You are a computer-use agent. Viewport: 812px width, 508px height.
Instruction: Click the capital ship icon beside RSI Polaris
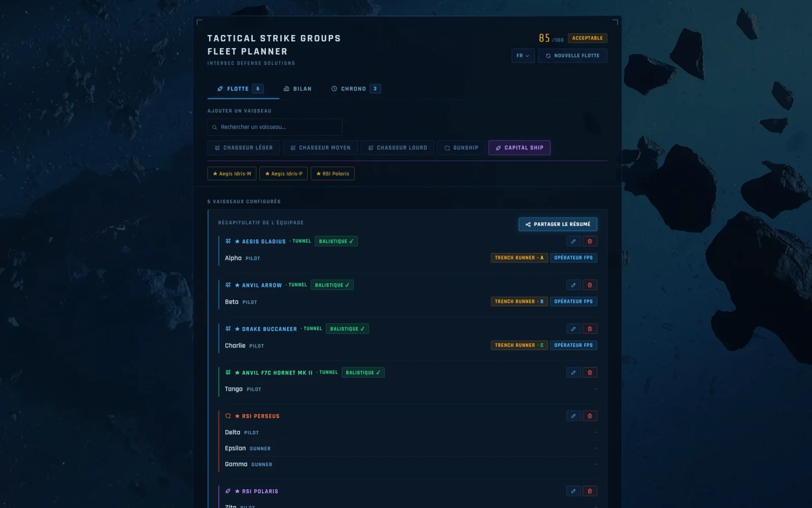tap(228, 491)
